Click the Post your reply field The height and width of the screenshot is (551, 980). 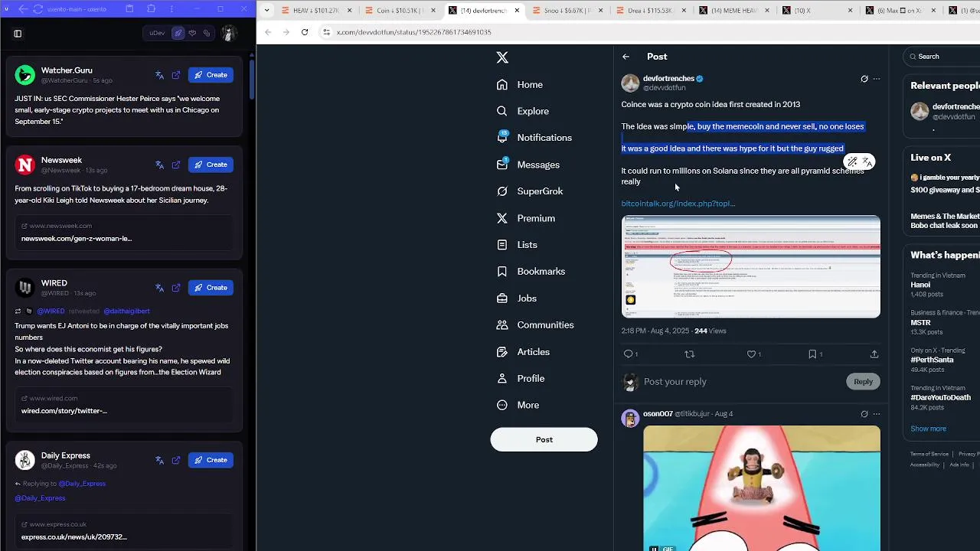tap(743, 382)
